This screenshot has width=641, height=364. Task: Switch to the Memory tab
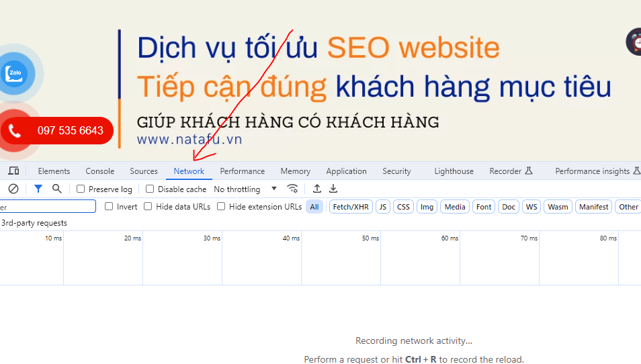(295, 171)
